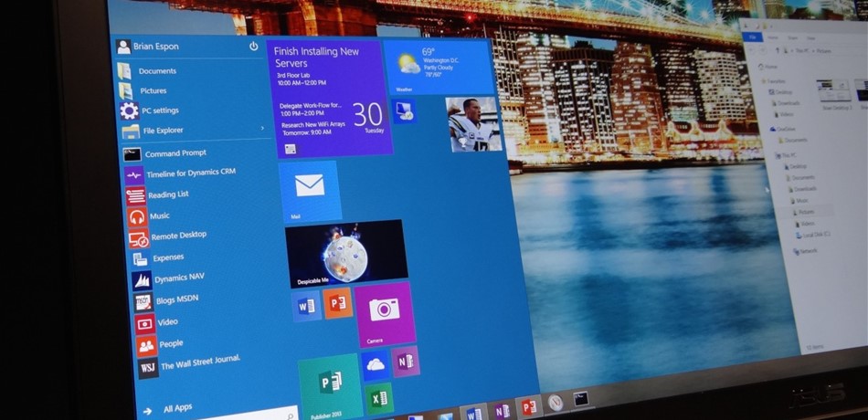Select Videos under Favorites in File Explorer
Screen dimensions: 868x420
(x=782, y=114)
